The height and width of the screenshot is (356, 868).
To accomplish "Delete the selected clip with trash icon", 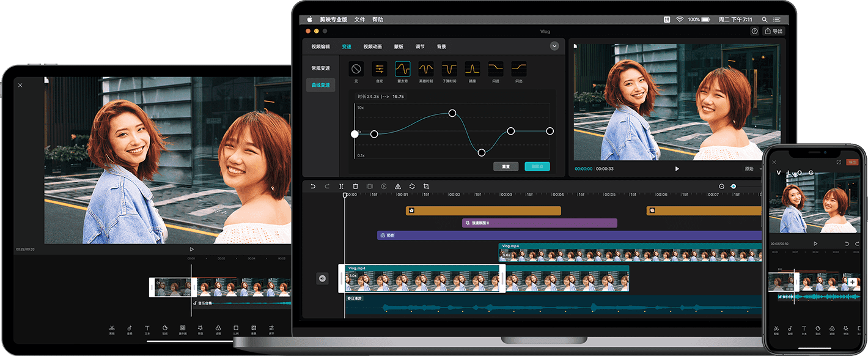I will click(x=355, y=186).
